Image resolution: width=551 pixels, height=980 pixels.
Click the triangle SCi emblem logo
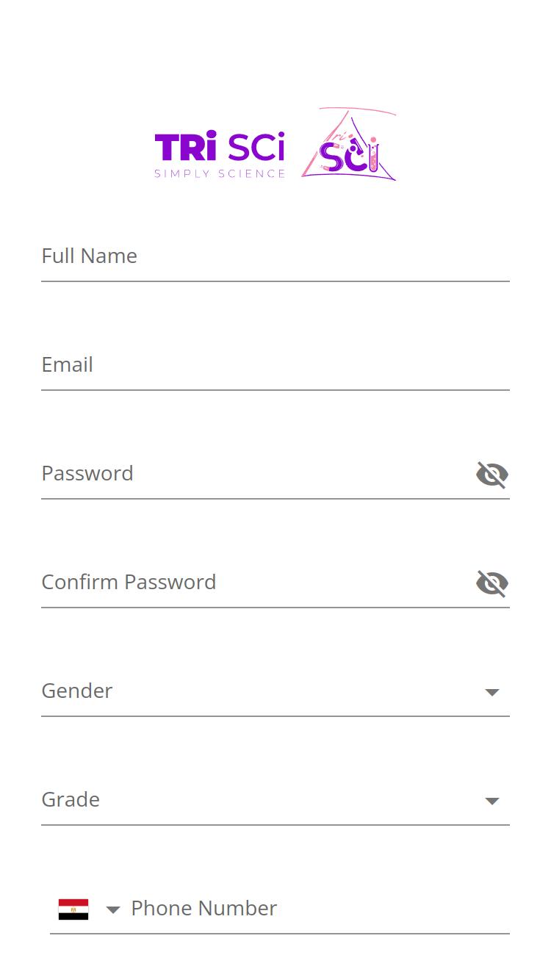pyautogui.click(x=349, y=145)
